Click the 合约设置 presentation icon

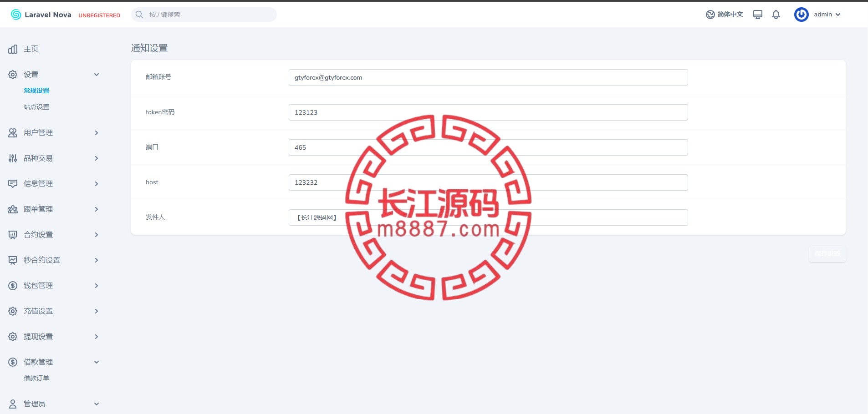[x=13, y=235]
